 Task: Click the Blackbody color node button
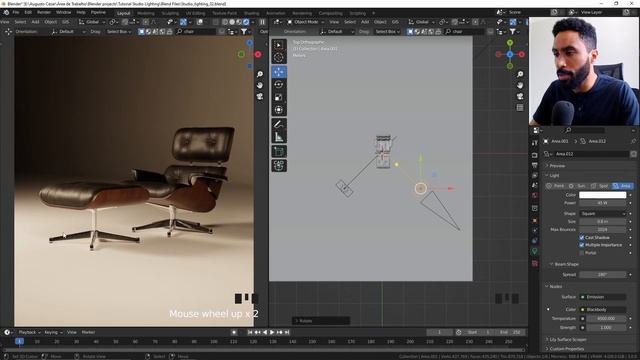[603, 310]
